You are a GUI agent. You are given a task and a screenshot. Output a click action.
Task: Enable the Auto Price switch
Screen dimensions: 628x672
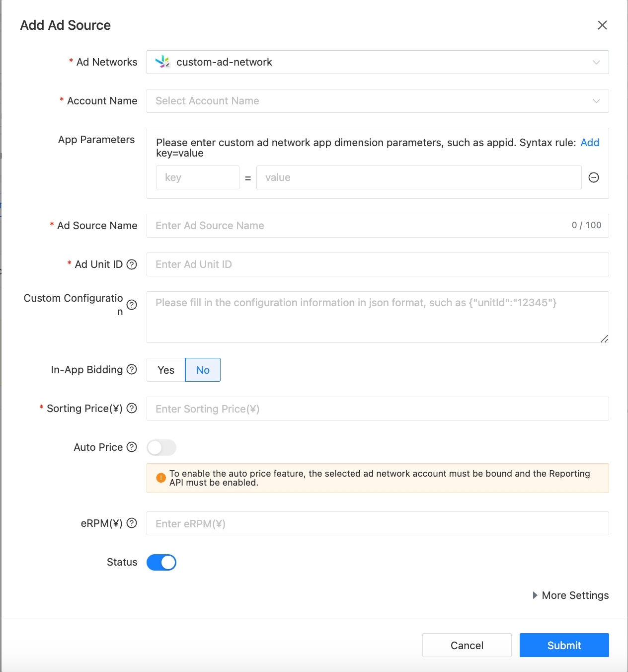[x=161, y=447]
